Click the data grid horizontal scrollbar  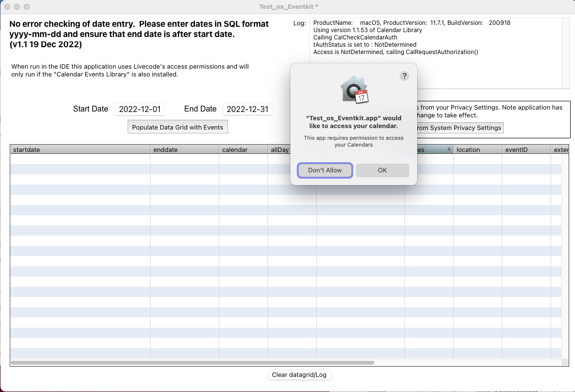192,363
